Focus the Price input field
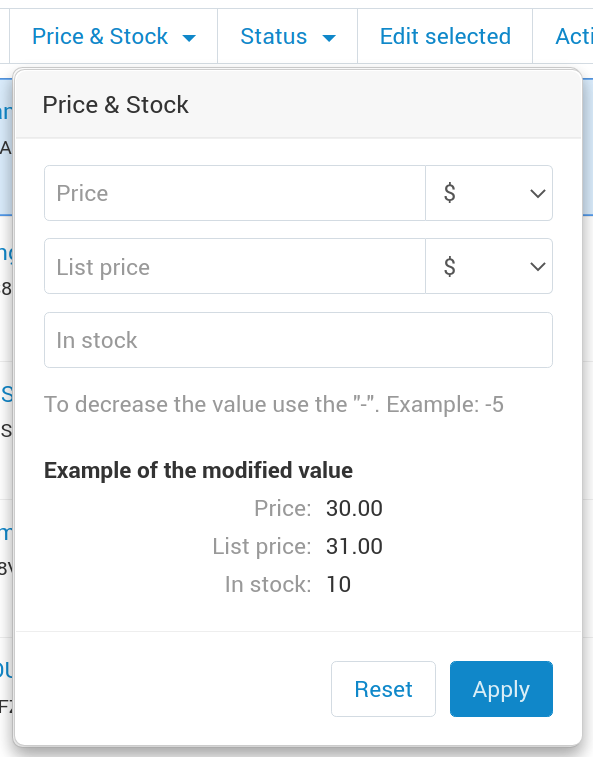Screen dimensions: 593x757 point(235,193)
